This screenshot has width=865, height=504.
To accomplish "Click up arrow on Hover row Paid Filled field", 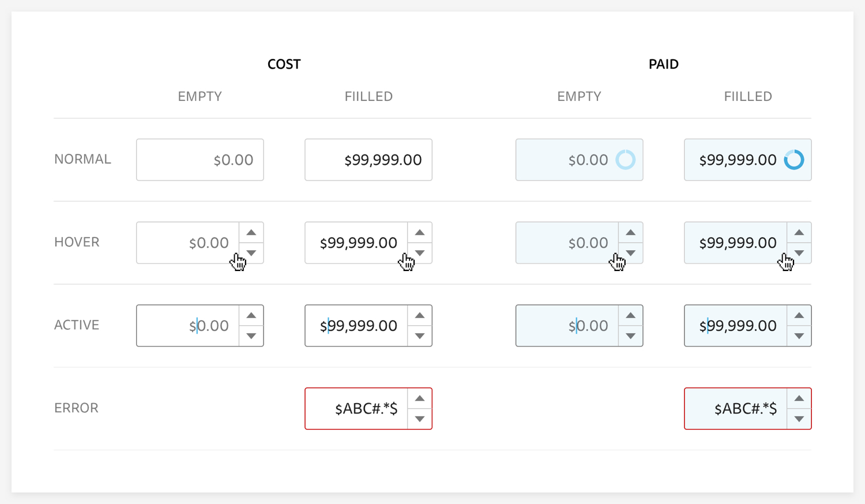I will click(x=799, y=232).
